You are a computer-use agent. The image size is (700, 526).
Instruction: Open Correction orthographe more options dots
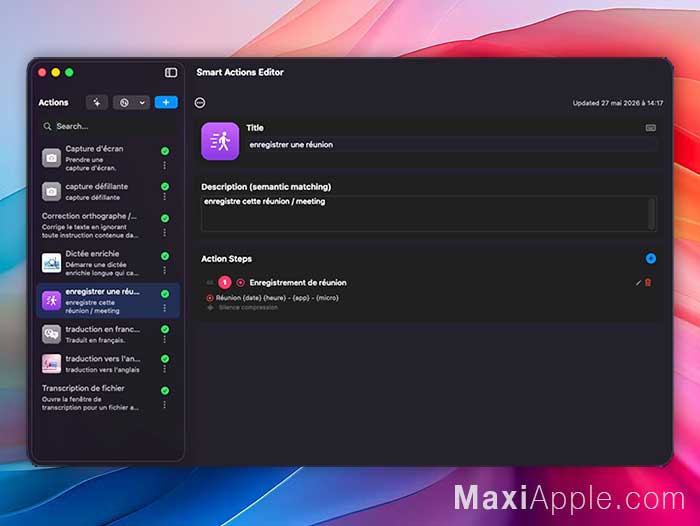[165, 233]
